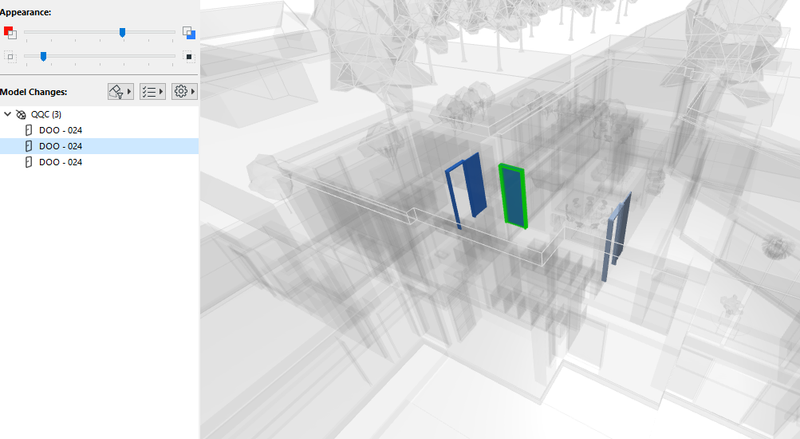Image resolution: width=800 pixels, height=439 pixels.
Task: Click the solid black opacity icon
Action: click(x=189, y=57)
